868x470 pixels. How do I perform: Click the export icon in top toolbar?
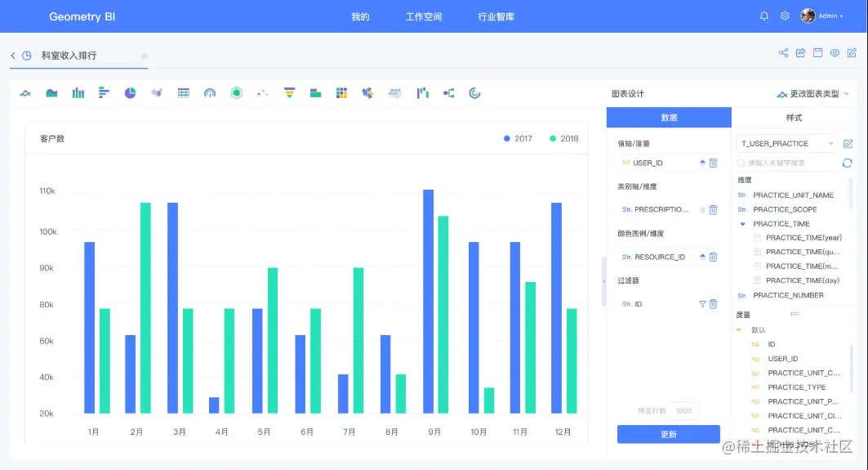pyautogui.click(x=800, y=52)
